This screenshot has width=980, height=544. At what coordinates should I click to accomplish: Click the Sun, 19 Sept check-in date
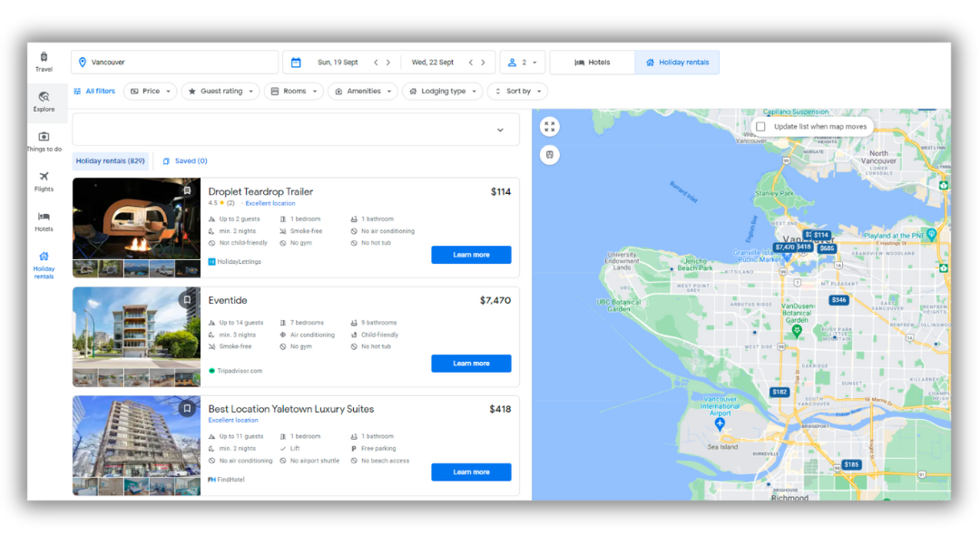click(x=338, y=63)
